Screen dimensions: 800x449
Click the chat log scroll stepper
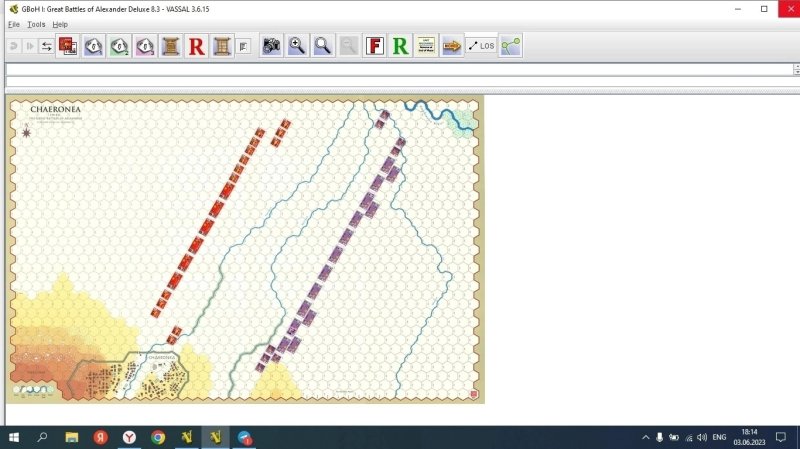pyautogui.click(x=796, y=69)
